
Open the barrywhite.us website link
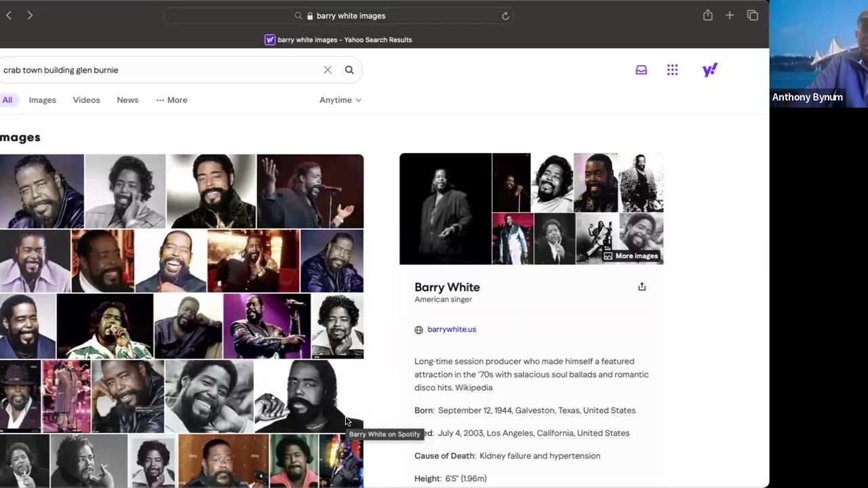452,329
